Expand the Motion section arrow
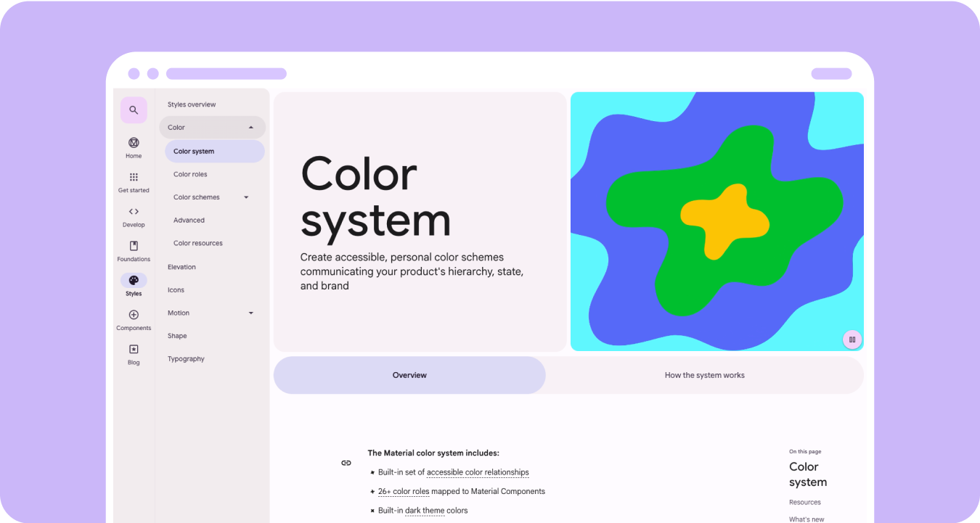980x523 pixels. coord(251,313)
